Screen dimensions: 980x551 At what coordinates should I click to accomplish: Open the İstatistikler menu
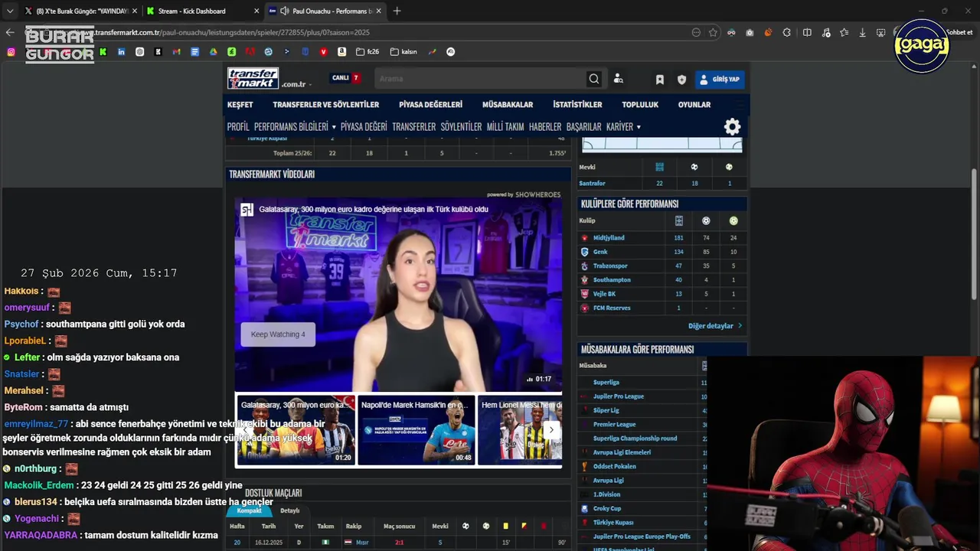point(577,105)
